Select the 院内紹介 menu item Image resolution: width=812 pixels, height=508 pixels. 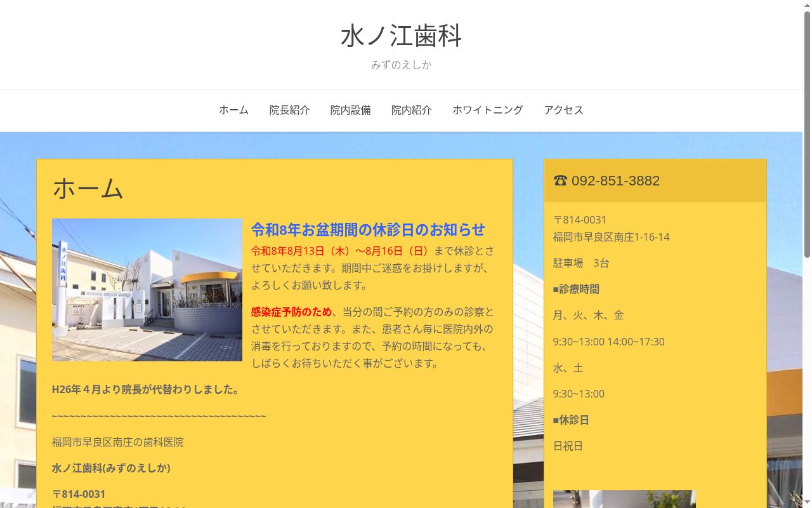click(x=411, y=110)
